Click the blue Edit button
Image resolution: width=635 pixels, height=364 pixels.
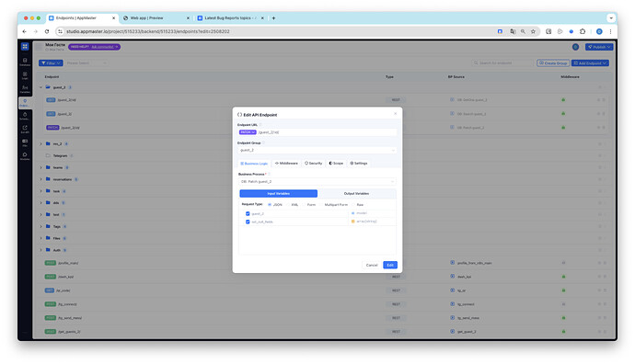click(x=390, y=266)
